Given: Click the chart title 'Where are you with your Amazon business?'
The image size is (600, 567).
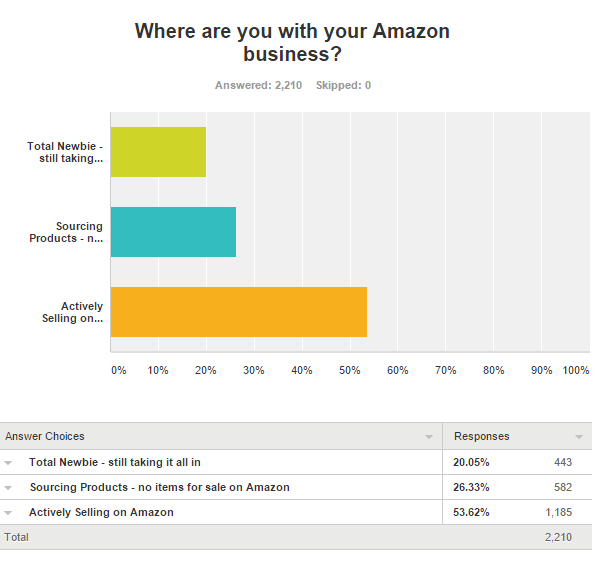Looking at the screenshot, I should [292, 42].
